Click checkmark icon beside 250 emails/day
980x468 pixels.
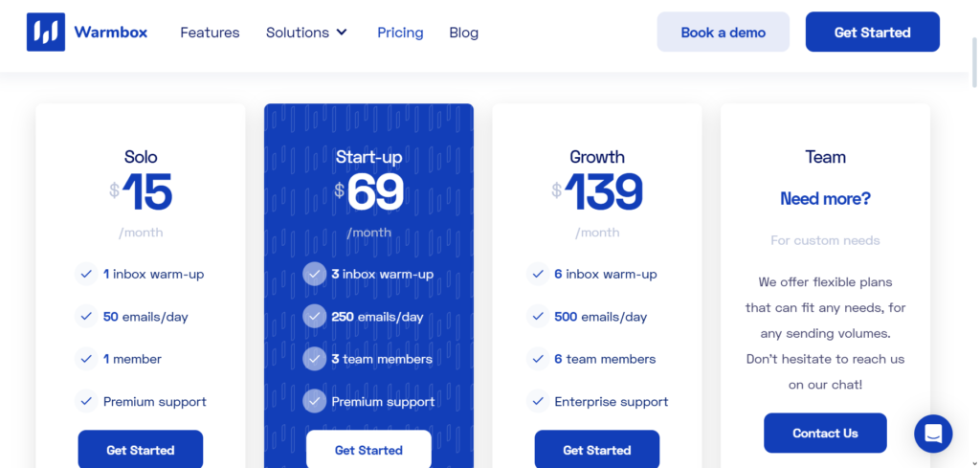click(314, 316)
